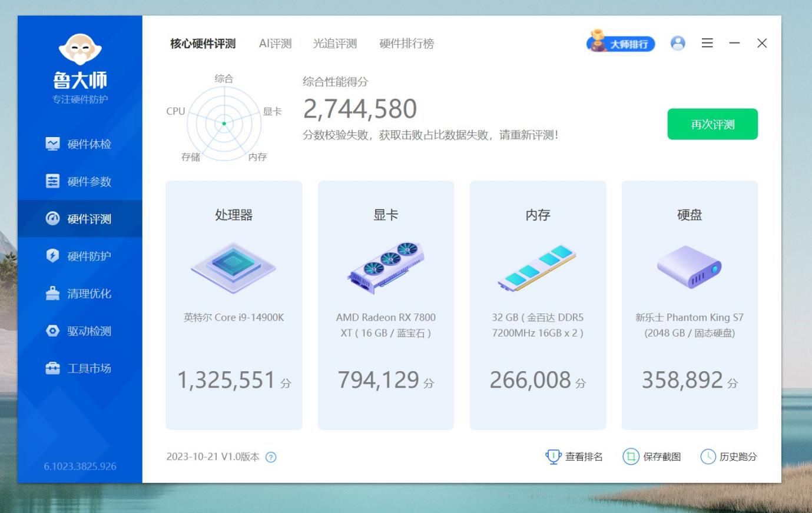Open 工具市场 in the sidebar
This screenshot has height=513, width=812.
[x=79, y=368]
